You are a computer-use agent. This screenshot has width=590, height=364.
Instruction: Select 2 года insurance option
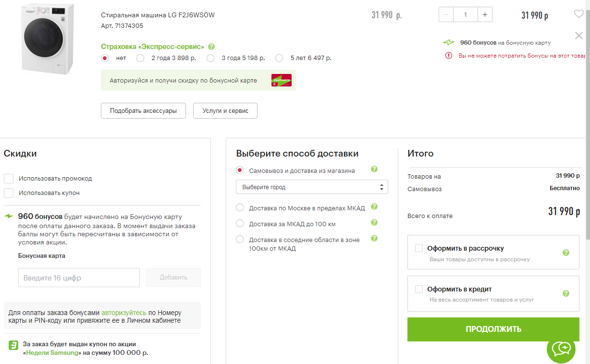[140, 58]
